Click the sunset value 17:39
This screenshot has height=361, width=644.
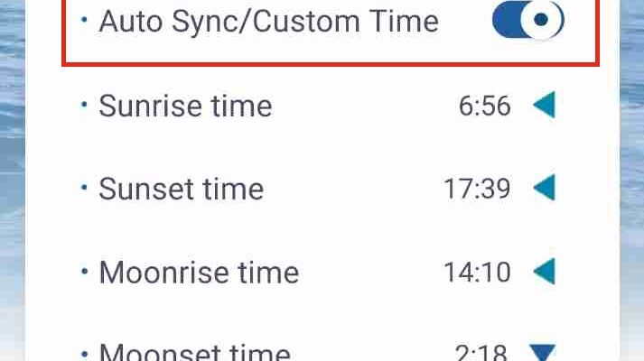(477, 189)
